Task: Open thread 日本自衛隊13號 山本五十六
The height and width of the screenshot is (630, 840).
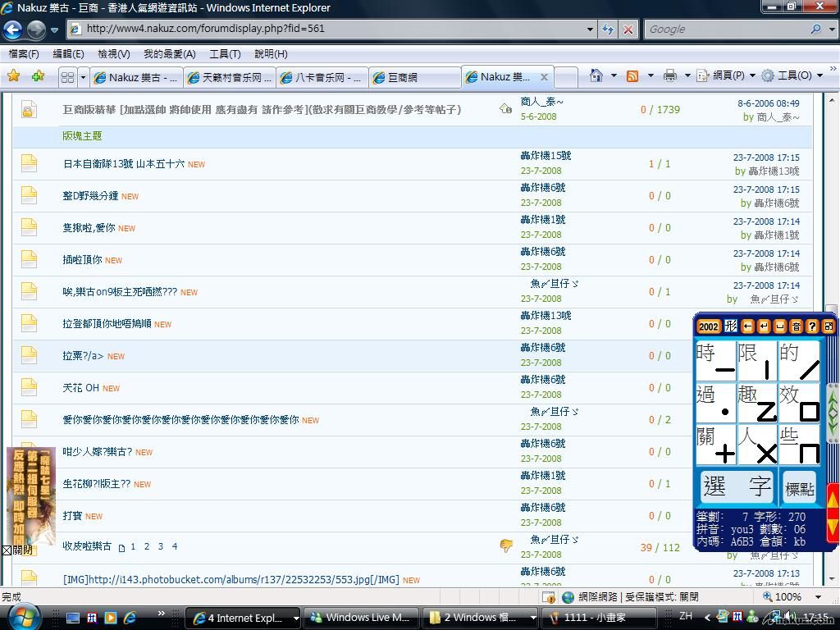Action: [124, 164]
